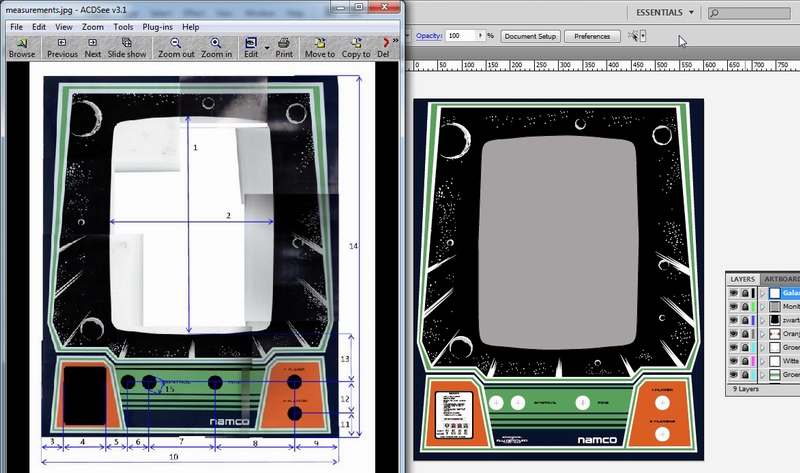Click the Opacity link in control bar

click(429, 36)
